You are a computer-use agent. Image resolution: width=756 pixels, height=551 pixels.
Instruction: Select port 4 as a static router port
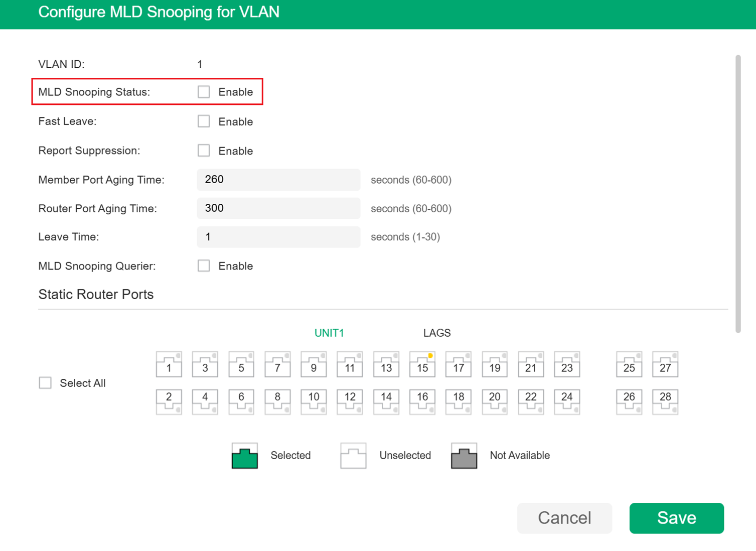(x=205, y=401)
